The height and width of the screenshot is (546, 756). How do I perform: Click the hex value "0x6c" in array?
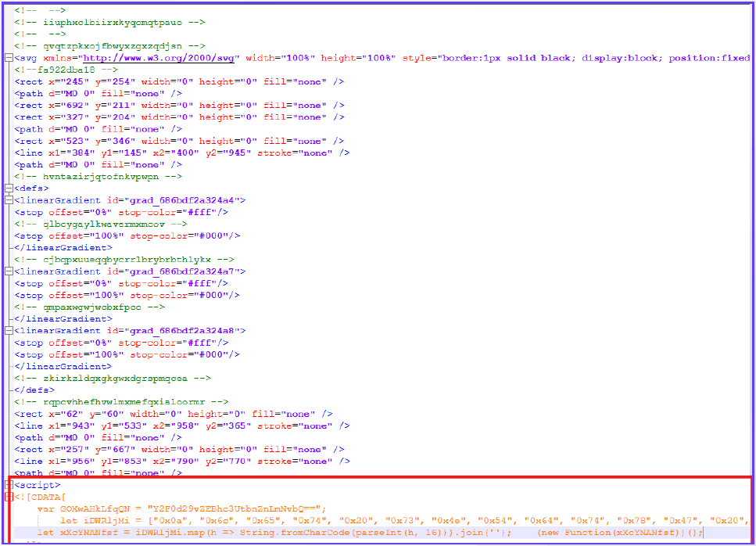(x=217, y=521)
